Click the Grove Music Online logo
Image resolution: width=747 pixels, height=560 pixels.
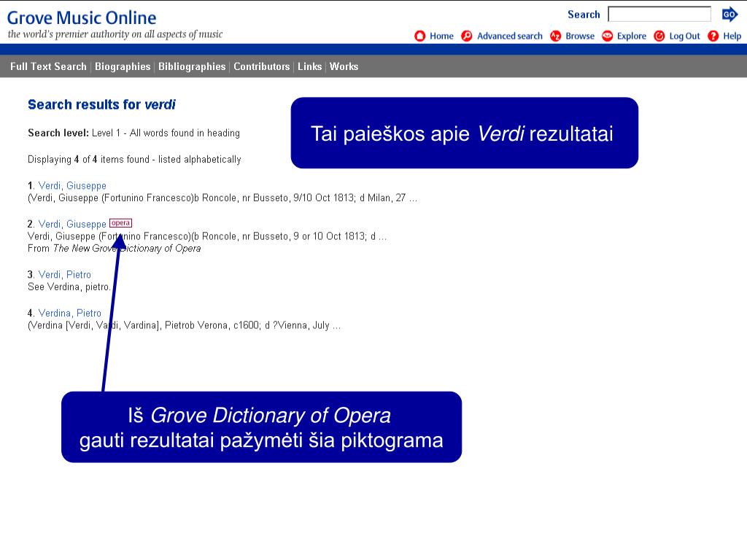[82, 18]
